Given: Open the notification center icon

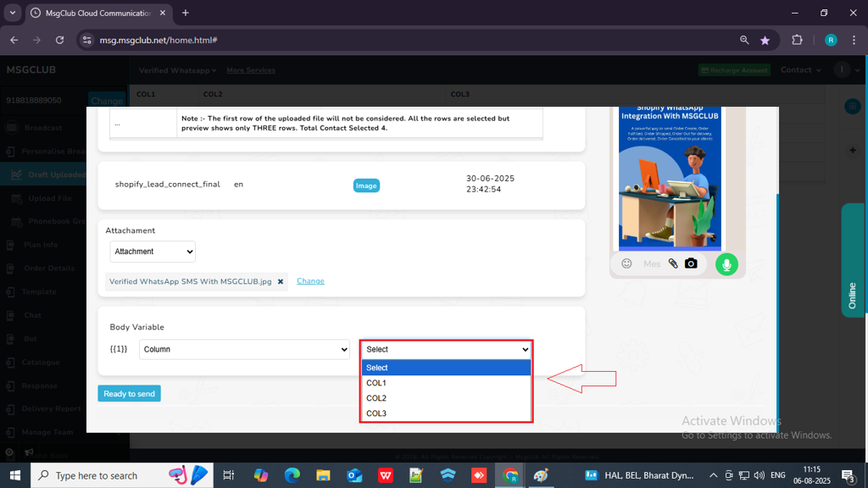Looking at the screenshot, I should pyautogui.click(x=849, y=475).
